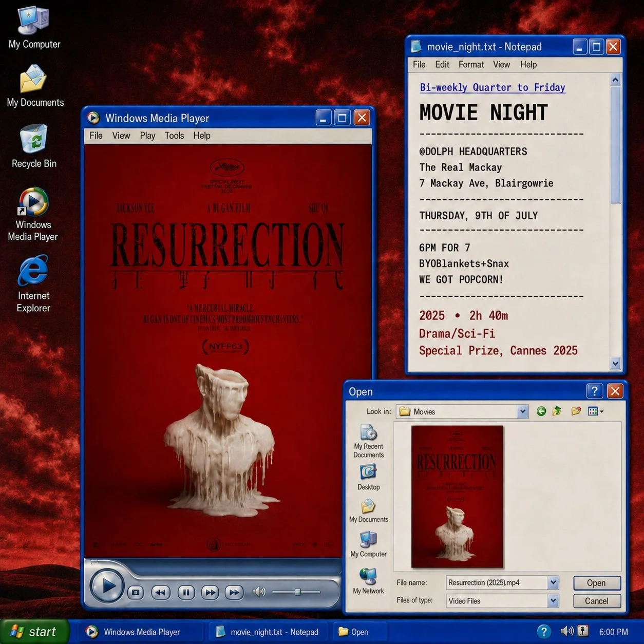Select My Network in Open dialog sidebar

(368, 581)
